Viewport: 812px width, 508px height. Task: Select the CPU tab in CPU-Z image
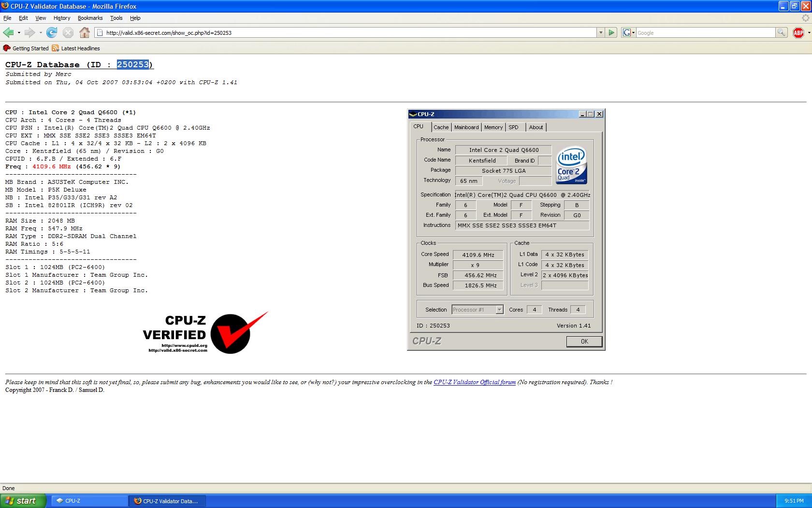(419, 126)
